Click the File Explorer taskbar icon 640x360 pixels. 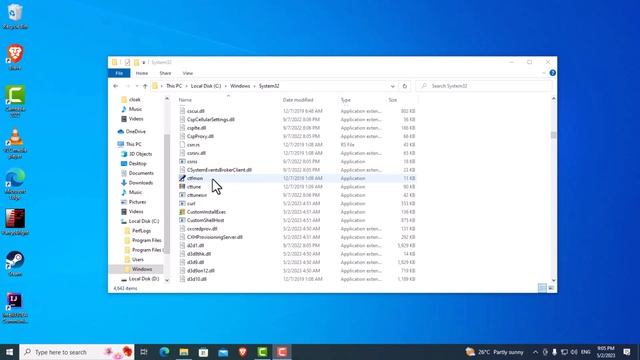point(184,352)
